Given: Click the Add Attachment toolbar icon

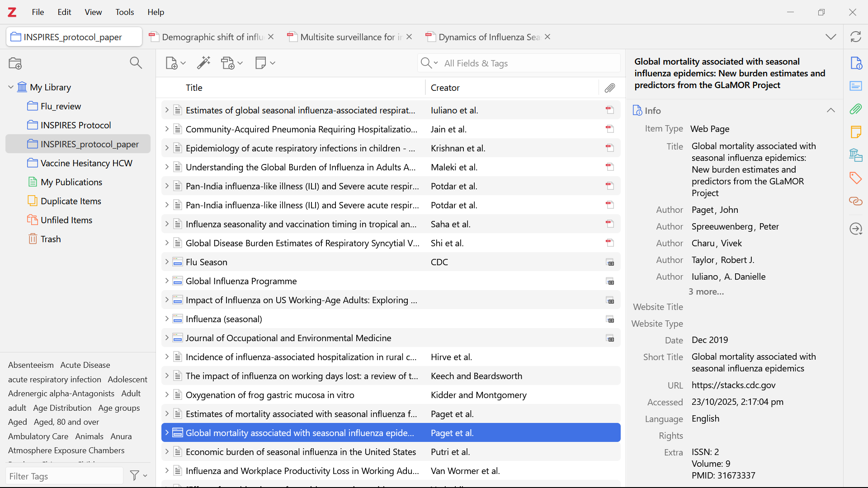Looking at the screenshot, I should tap(228, 63).
